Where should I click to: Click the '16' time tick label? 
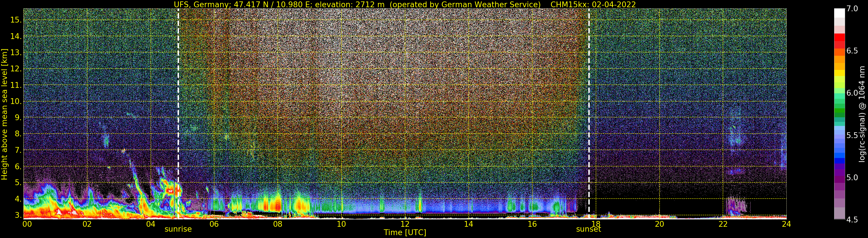pyautogui.click(x=532, y=224)
